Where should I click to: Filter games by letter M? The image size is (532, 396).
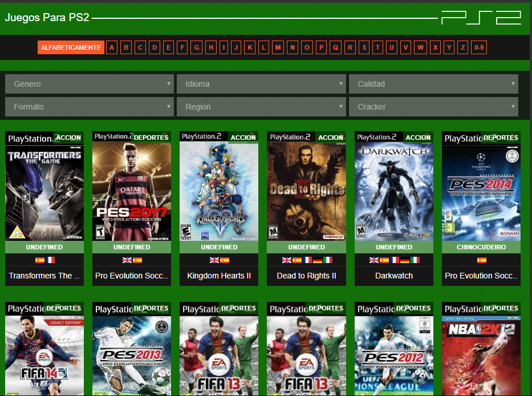[x=278, y=47]
